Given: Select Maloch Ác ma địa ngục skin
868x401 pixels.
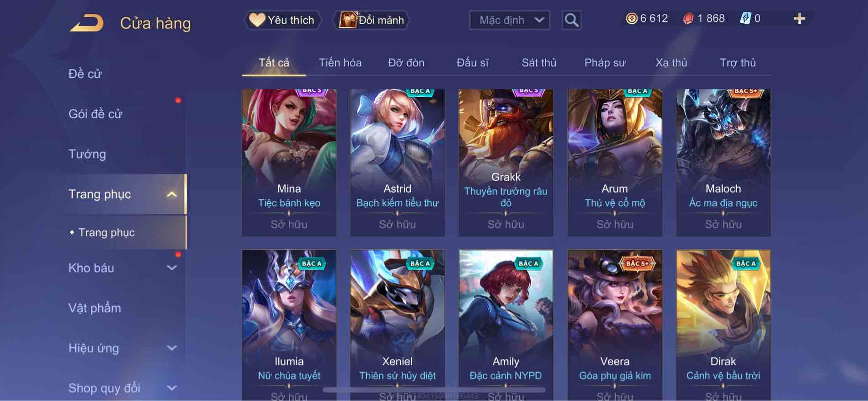Looking at the screenshot, I should tap(723, 163).
